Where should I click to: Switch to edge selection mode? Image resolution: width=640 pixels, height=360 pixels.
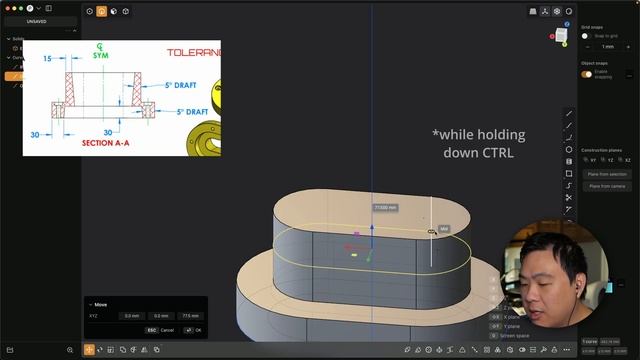(x=102, y=11)
